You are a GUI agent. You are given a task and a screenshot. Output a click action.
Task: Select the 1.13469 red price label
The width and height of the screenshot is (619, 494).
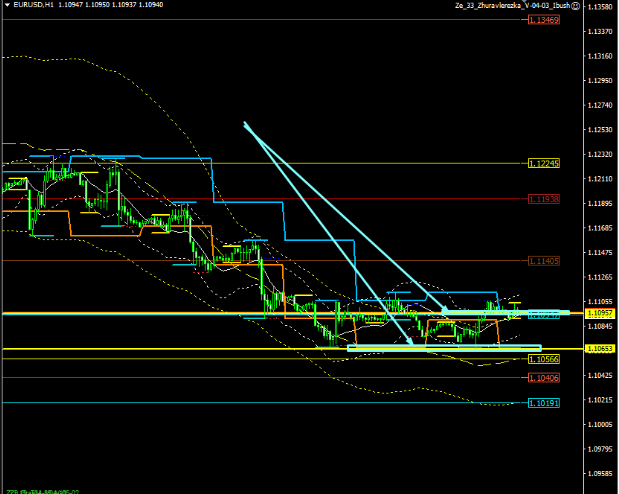point(543,20)
